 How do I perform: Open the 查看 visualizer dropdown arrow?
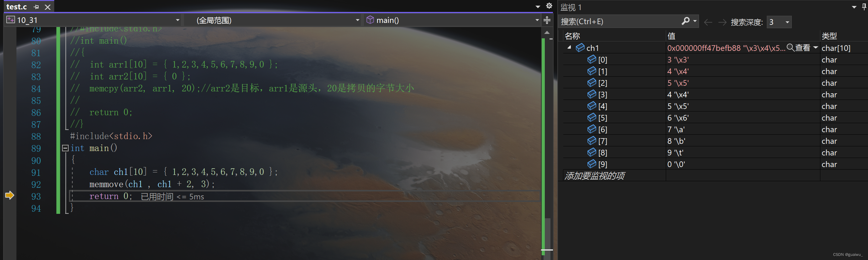pos(815,48)
